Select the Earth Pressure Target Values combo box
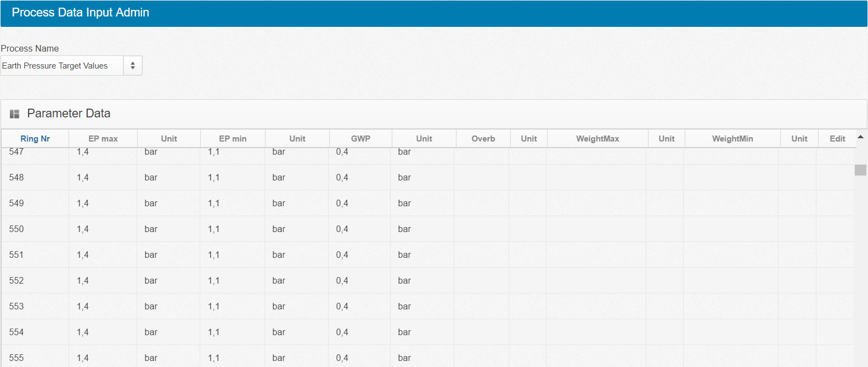868x367 pixels. 61,66
